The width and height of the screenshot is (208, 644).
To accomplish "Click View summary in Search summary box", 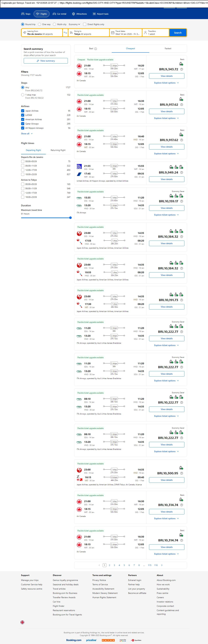I will coord(46,61).
